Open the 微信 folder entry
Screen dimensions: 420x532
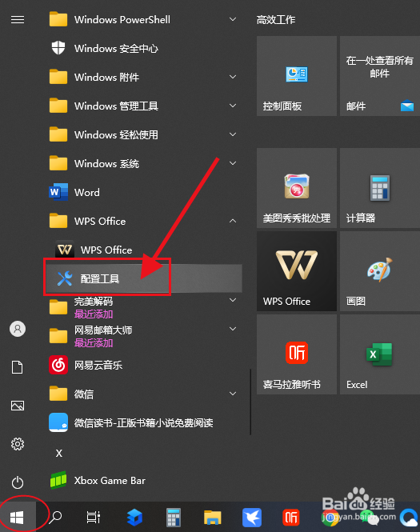(x=145, y=394)
